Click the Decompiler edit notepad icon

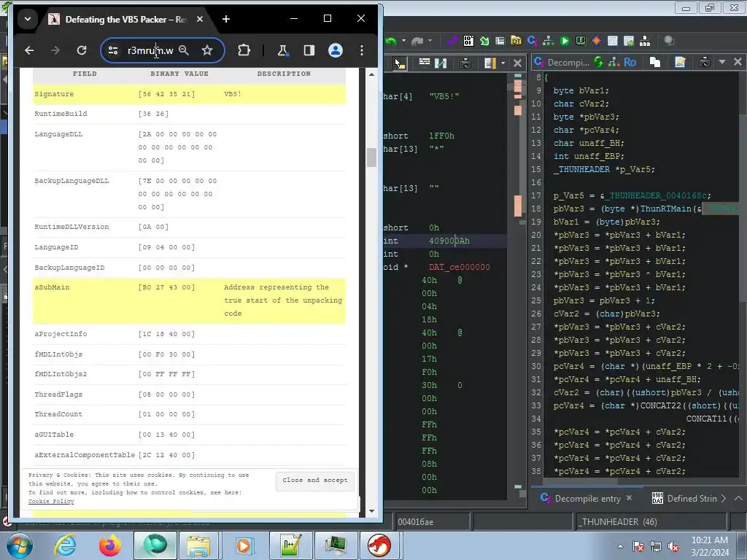tap(681, 62)
